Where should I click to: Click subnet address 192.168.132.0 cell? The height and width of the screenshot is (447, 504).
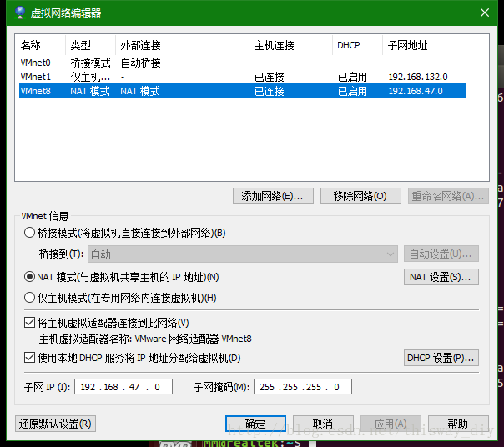click(x=418, y=77)
